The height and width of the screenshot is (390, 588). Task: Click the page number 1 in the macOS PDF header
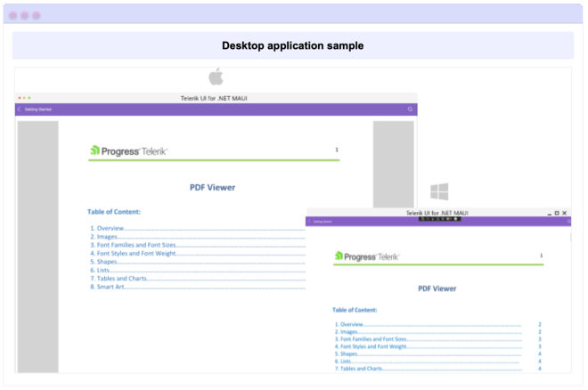[337, 150]
